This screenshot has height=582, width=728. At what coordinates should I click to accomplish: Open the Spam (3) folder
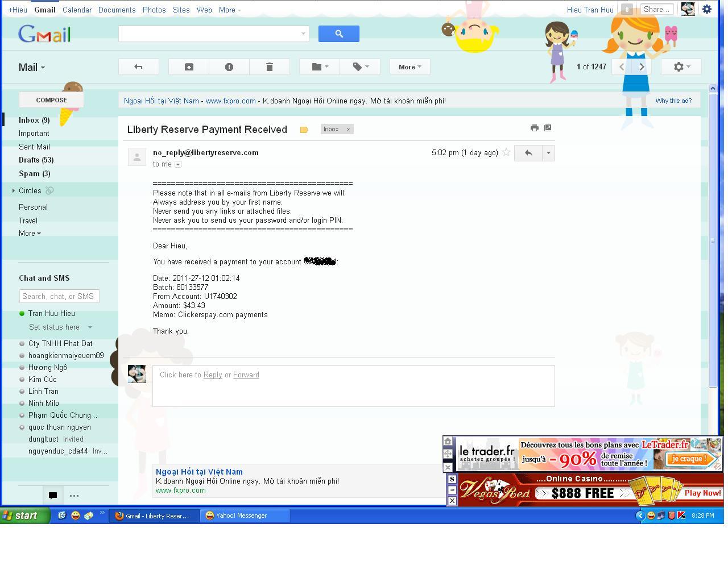click(x=34, y=173)
